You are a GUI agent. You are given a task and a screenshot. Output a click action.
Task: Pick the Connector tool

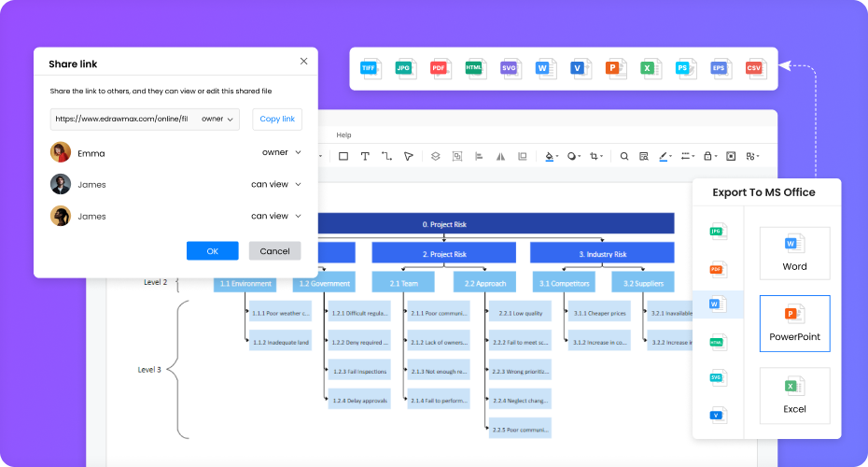point(386,156)
